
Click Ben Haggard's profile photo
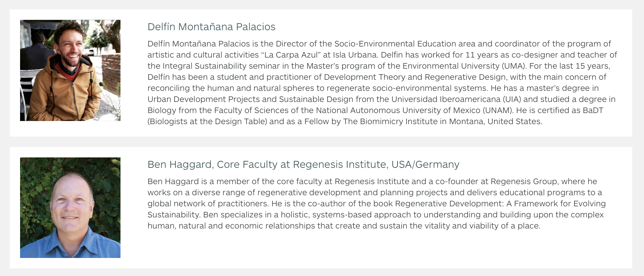tap(70, 208)
